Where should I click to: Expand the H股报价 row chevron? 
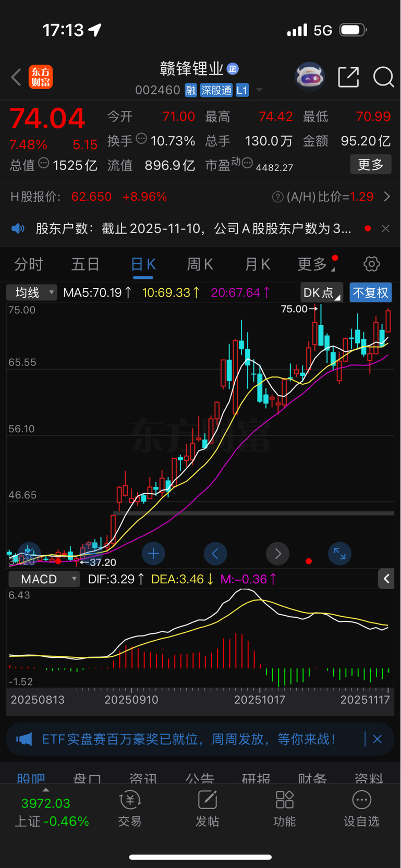point(386,197)
